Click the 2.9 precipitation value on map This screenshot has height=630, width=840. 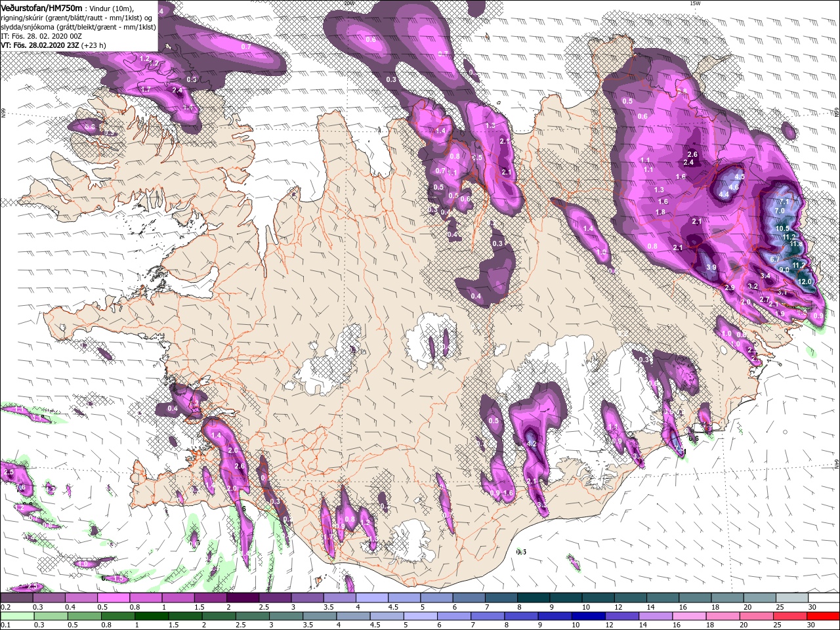click(x=729, y=288)
